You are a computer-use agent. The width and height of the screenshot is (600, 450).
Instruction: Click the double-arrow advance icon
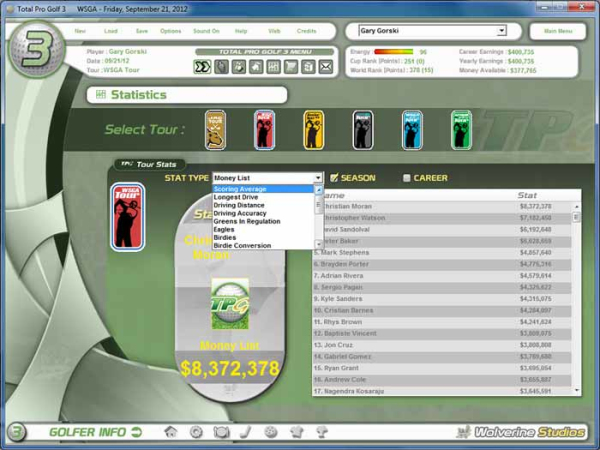coord(202,67)
